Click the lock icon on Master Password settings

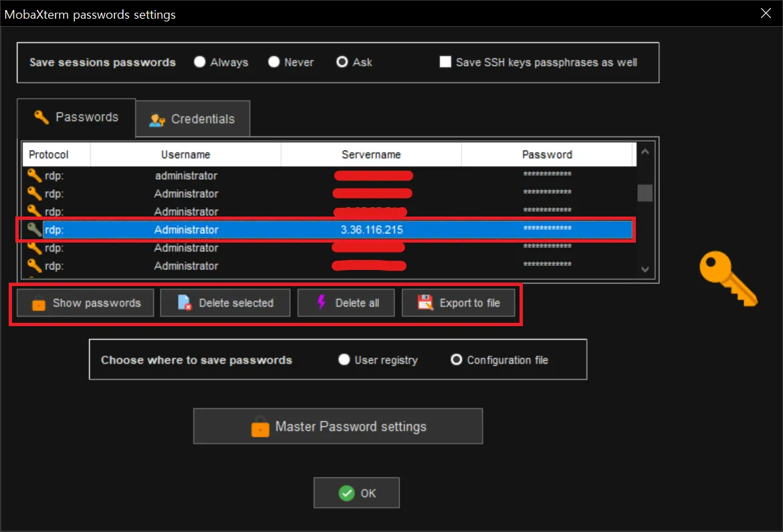click(x=260, y=426)
